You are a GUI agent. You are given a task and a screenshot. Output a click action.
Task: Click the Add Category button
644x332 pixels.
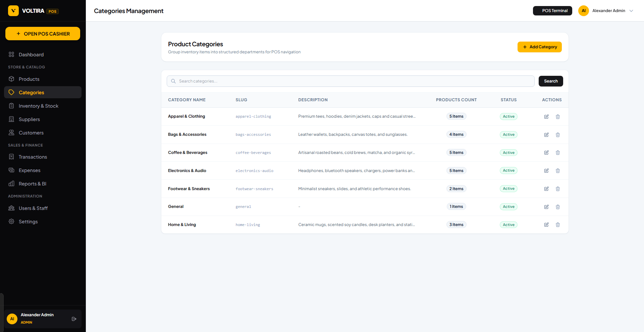[x=539, y=47]
